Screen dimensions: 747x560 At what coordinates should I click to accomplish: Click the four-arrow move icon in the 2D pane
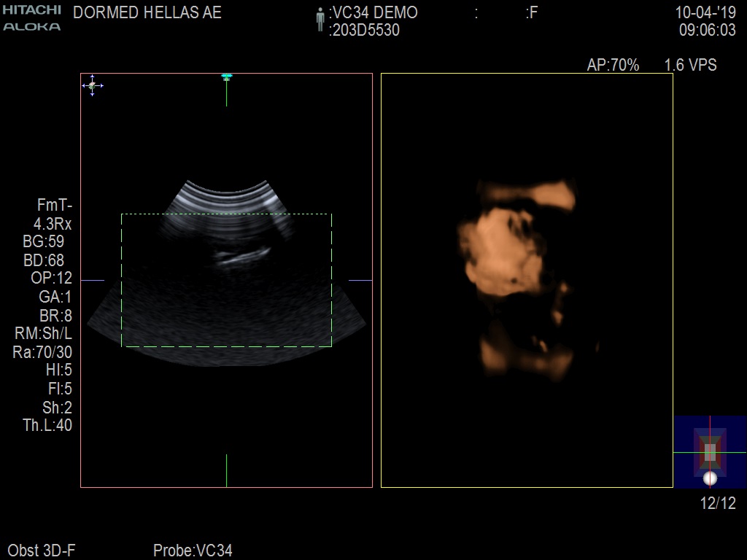point(92,85)
